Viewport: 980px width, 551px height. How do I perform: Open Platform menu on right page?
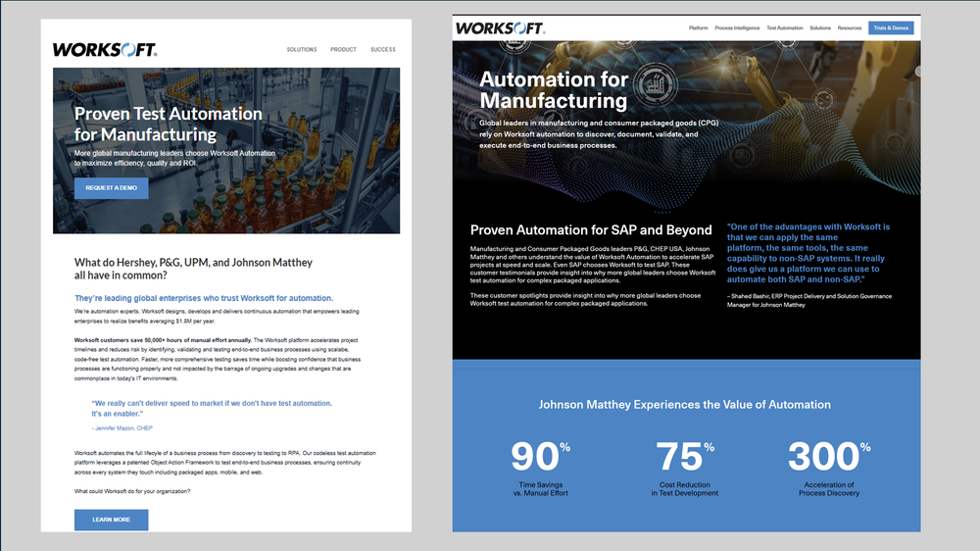(698, 28)
